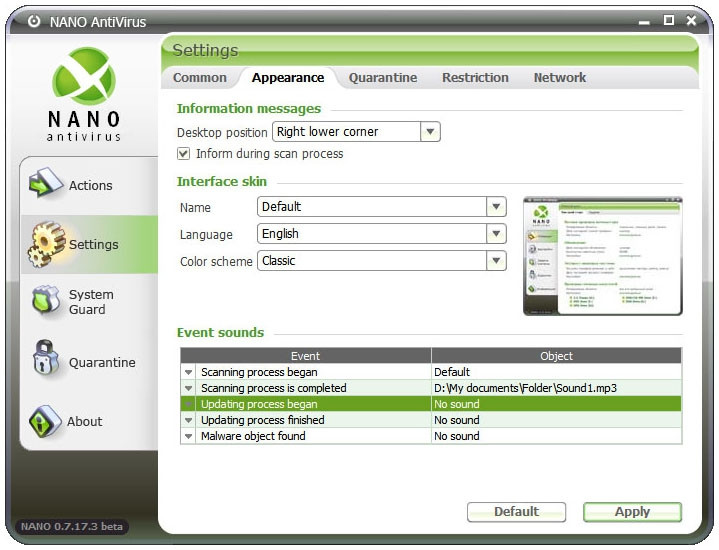Open the Network tab
The width and height of the screenshot is (719, 550).
pyautogui.click(x=559, y=78)
